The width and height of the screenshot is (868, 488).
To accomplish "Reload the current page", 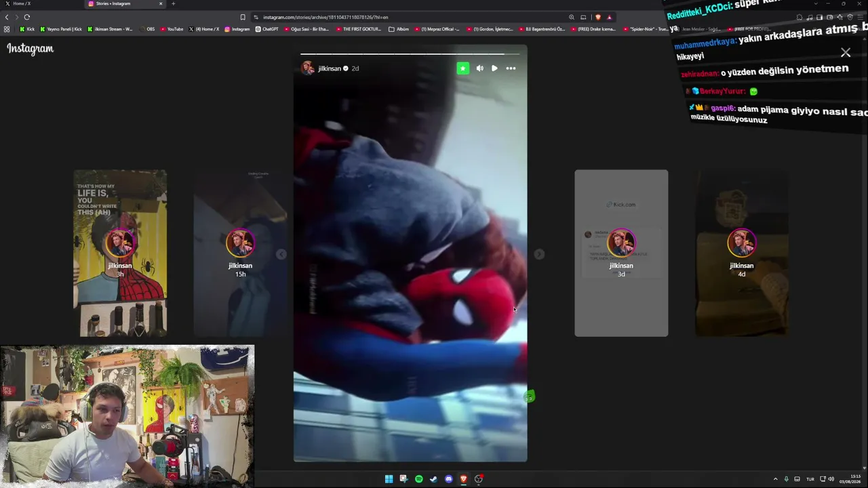I will tap(27, 17).
